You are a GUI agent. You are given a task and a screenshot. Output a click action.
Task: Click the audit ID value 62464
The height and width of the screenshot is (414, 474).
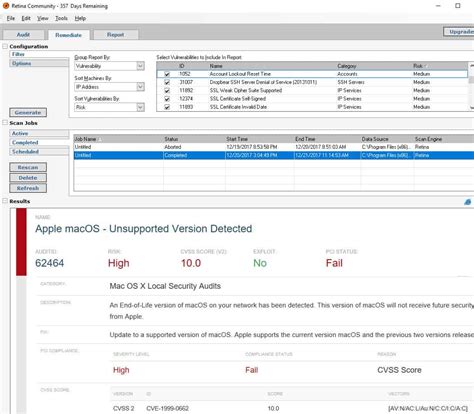[x=50, y=263]
